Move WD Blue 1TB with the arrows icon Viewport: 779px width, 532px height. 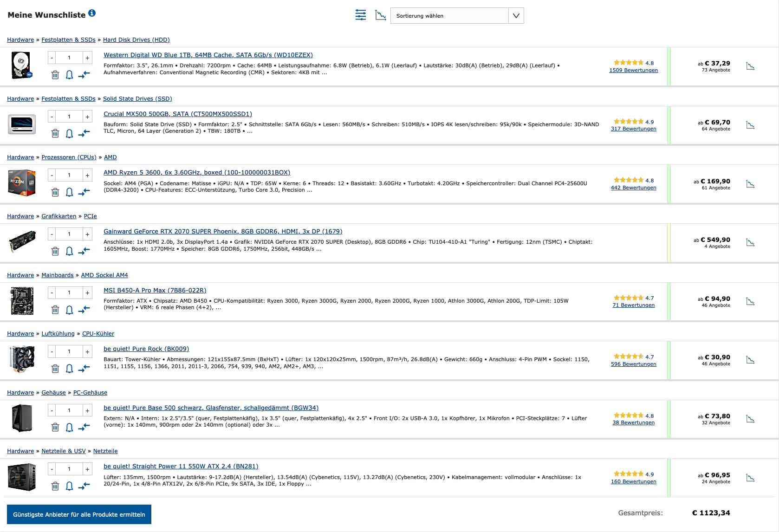coord(84,75)
